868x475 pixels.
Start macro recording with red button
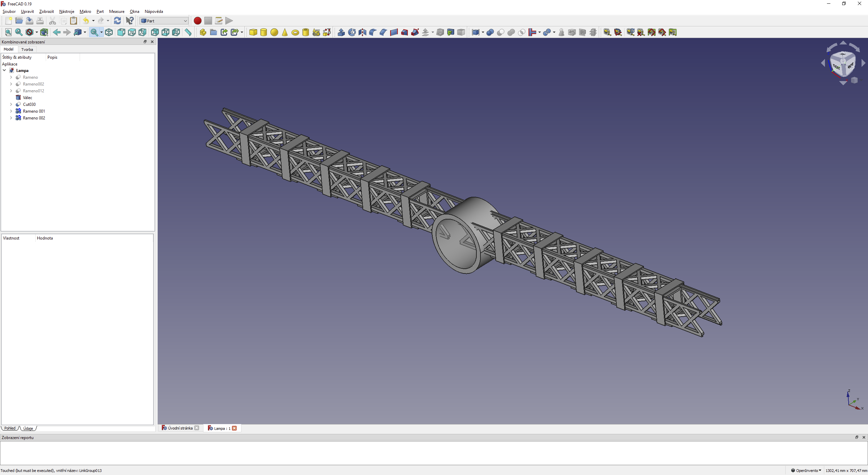click(x=197, y=21)
